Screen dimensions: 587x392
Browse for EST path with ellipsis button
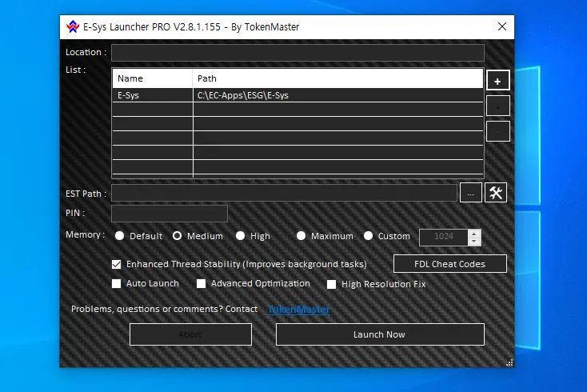click(471, 193)
